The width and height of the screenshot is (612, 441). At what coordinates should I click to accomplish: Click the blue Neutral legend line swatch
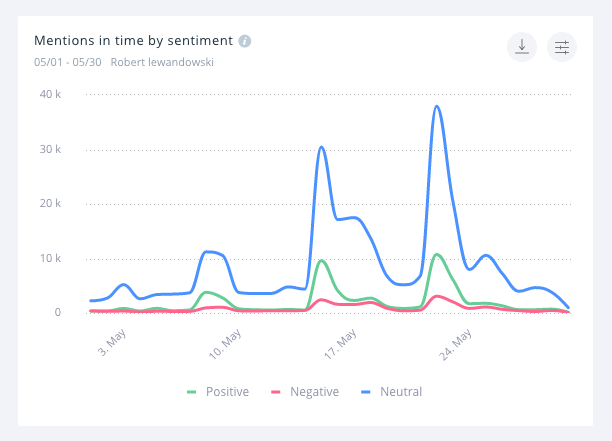coord(365,392)
